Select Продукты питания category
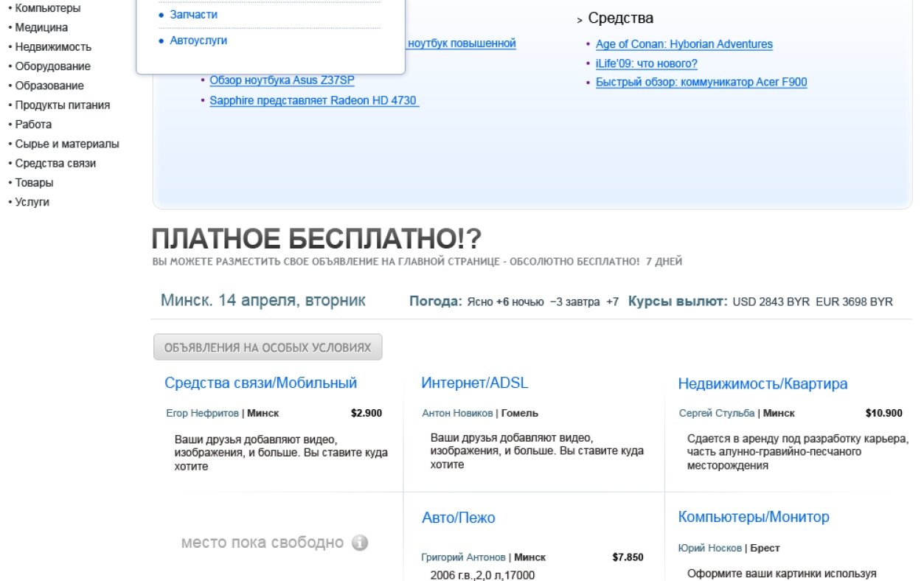 (63, 105)
